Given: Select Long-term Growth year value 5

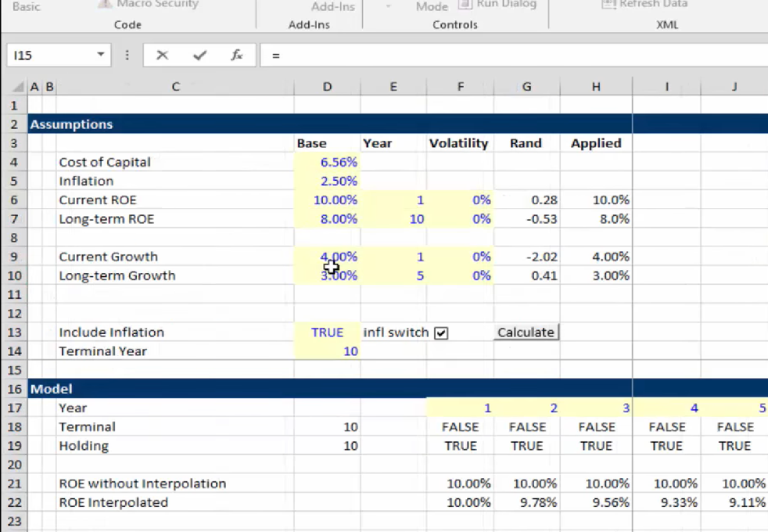Looking at the screenshot, I should point(393,276).
